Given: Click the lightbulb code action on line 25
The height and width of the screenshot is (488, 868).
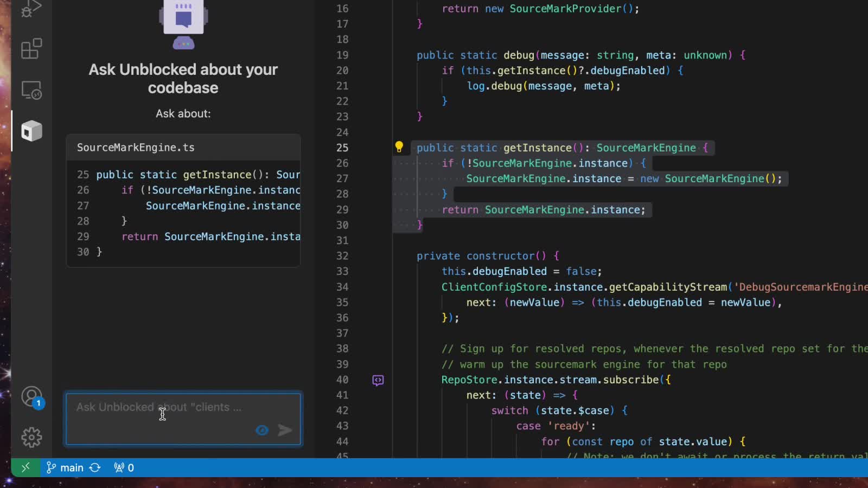Looking at the screenshot, I should tap(399, 147).
